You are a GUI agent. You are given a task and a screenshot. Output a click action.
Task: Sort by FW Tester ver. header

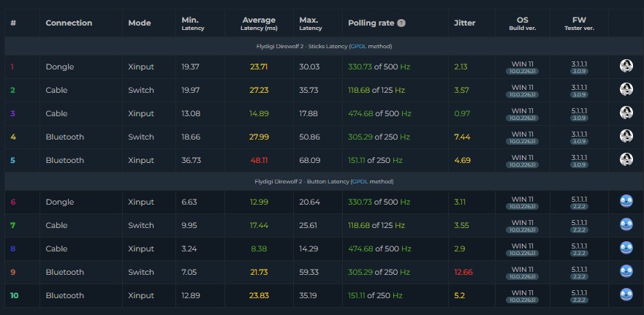579,23
